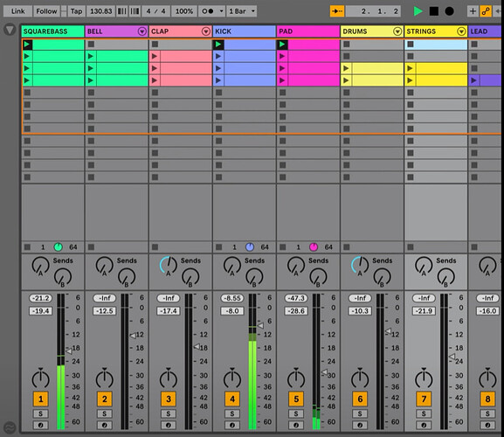Click the -19.4 volume field on track 1

click(x=40, y=311)
